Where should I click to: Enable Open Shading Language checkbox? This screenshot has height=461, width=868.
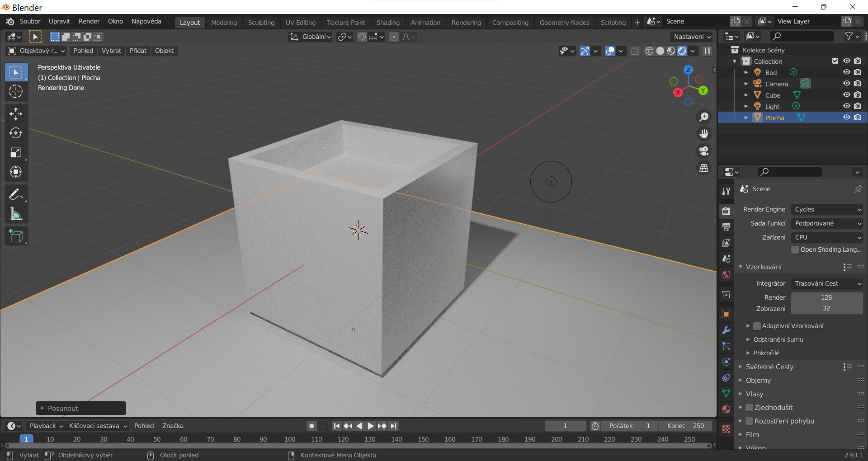click(795, 249)
